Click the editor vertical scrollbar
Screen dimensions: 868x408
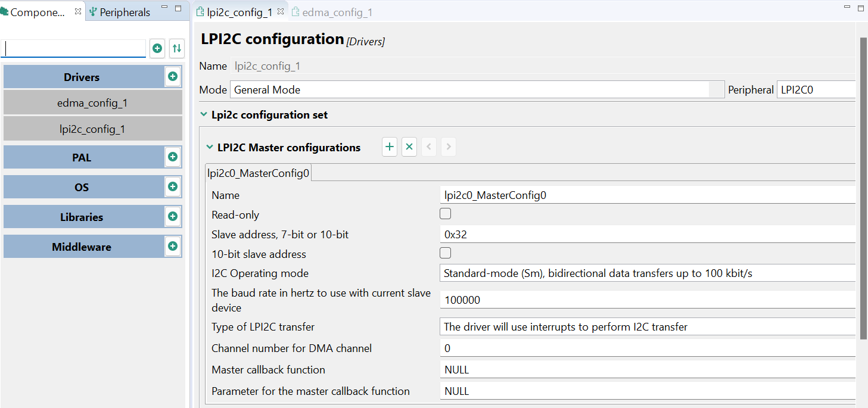tap(863, 188)
